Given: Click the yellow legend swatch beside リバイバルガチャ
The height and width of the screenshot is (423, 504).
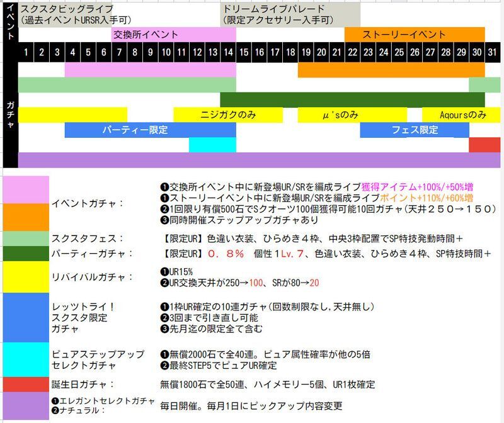Looking at the screenshot, I should click(x=26, y=277).
